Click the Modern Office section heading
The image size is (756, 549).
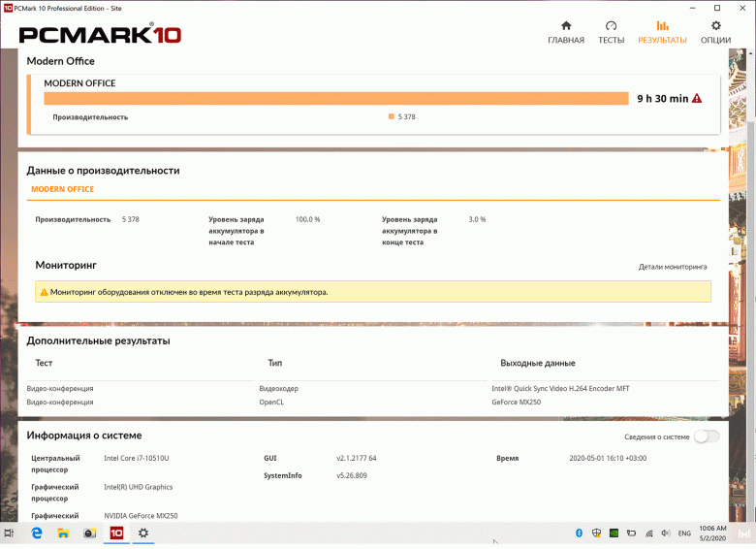(60, 61)
